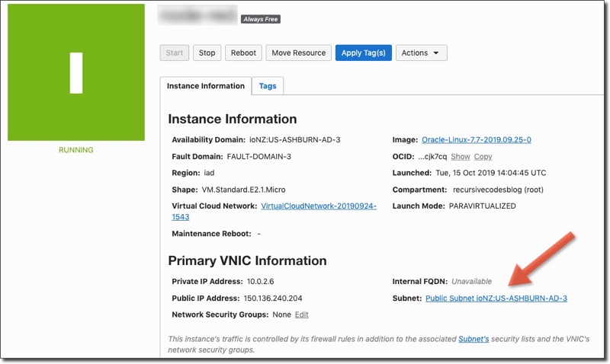The width and height of the screenshot is (610, 364).
Task: Expand the Actions dropdown menu
Action: click(421, 53)
